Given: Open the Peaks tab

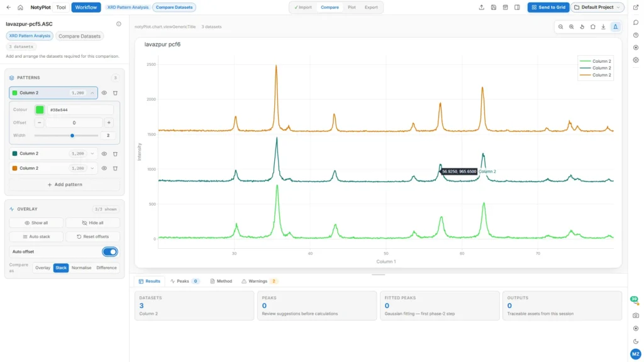Looking at the screenshot, I should pos(184,281).
